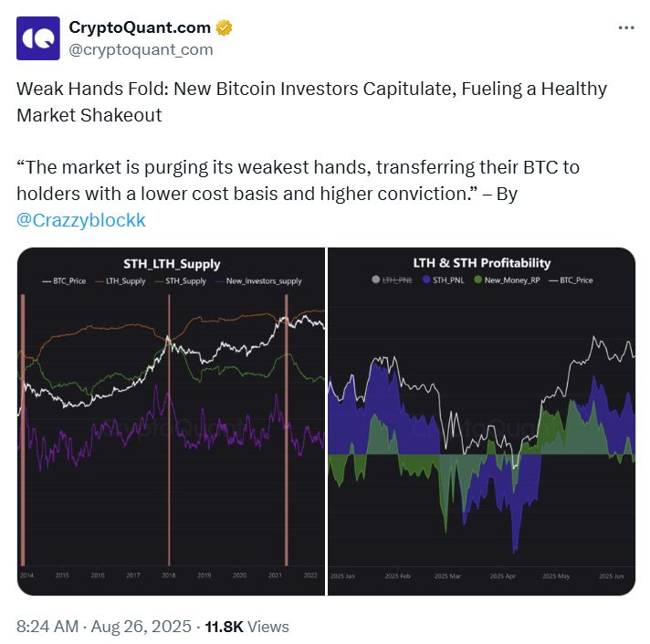The image size is (650, 644).
Task: Click the New_Investors_supply purple legend entry
Action: 258,281
